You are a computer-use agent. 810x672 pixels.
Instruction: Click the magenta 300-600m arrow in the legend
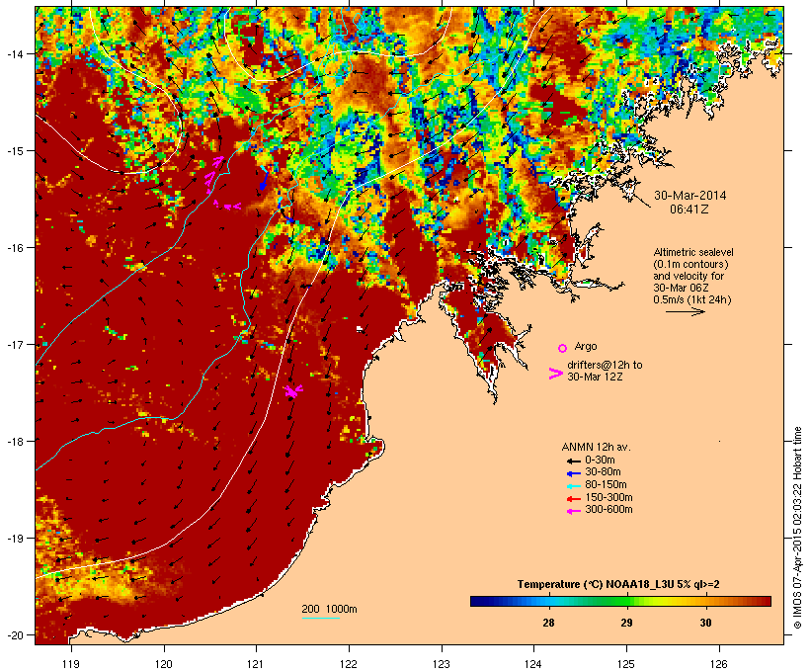point(573,511)
